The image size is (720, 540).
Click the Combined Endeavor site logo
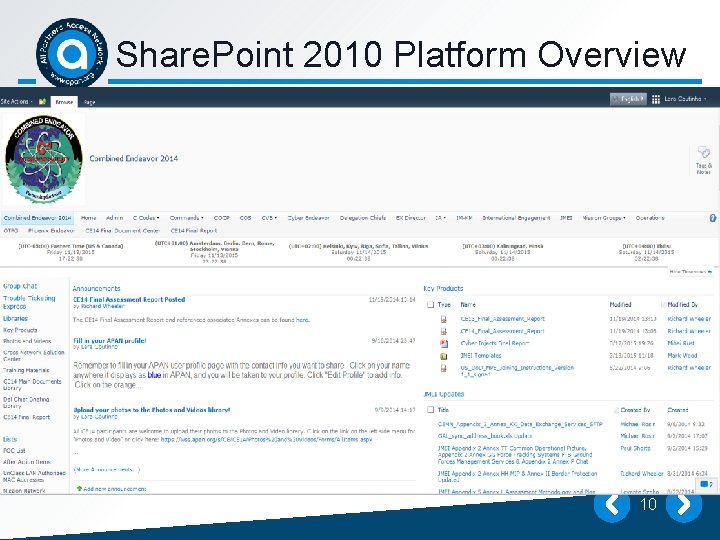44,159
